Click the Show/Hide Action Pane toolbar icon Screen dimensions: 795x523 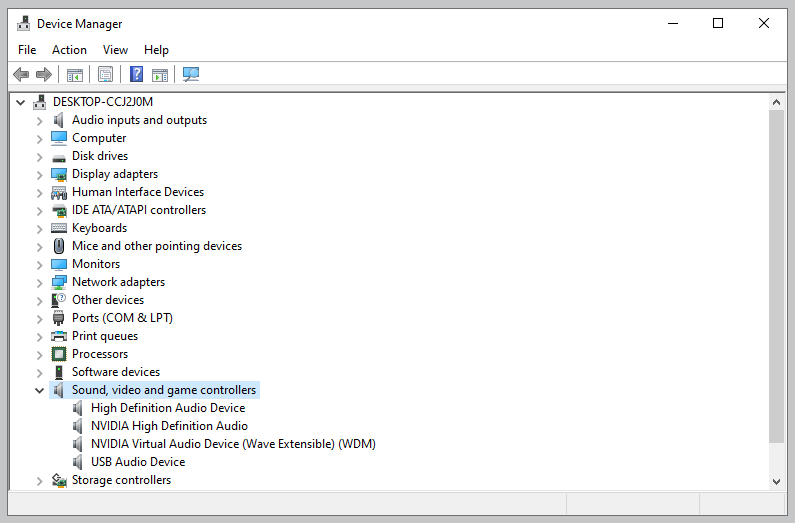[160, 75]
